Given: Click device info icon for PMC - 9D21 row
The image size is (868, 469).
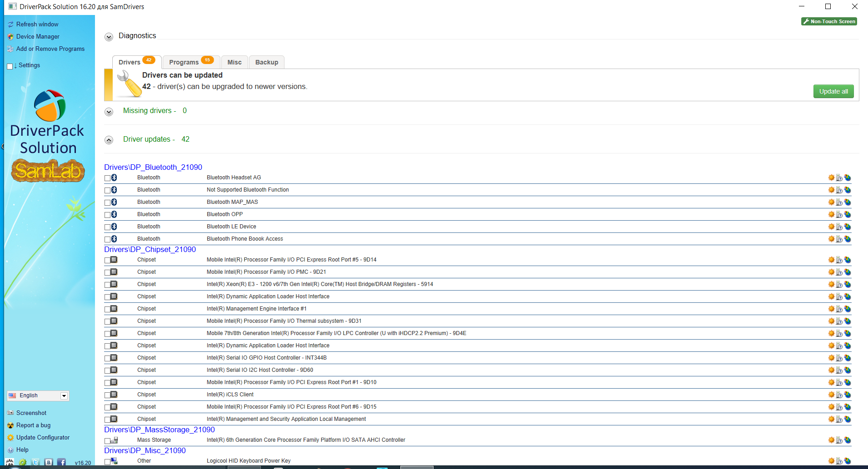Looking at the screenshot, I should (839, 272).
